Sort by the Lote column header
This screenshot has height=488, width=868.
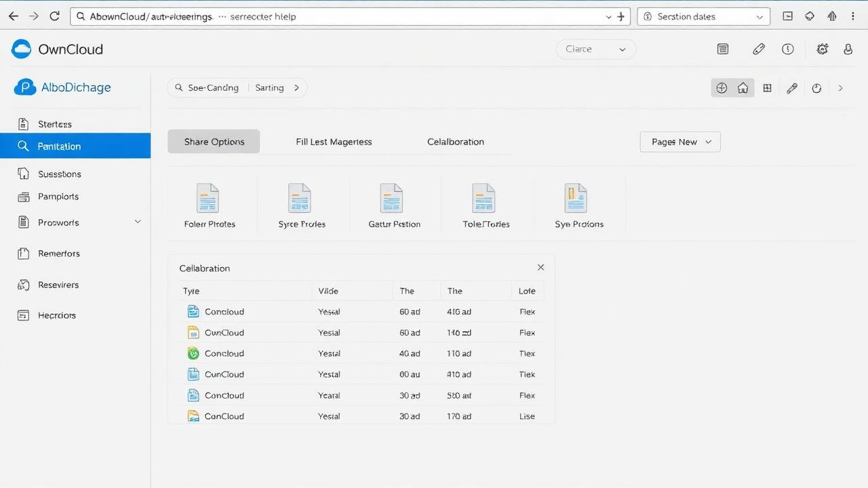click(x=527, y=291)
